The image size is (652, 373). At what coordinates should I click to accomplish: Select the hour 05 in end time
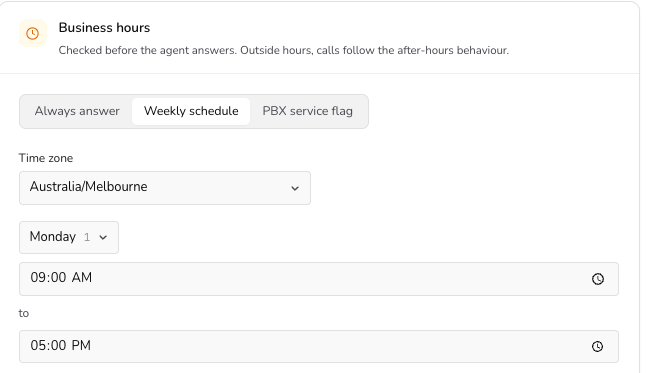tap(36, 345)
